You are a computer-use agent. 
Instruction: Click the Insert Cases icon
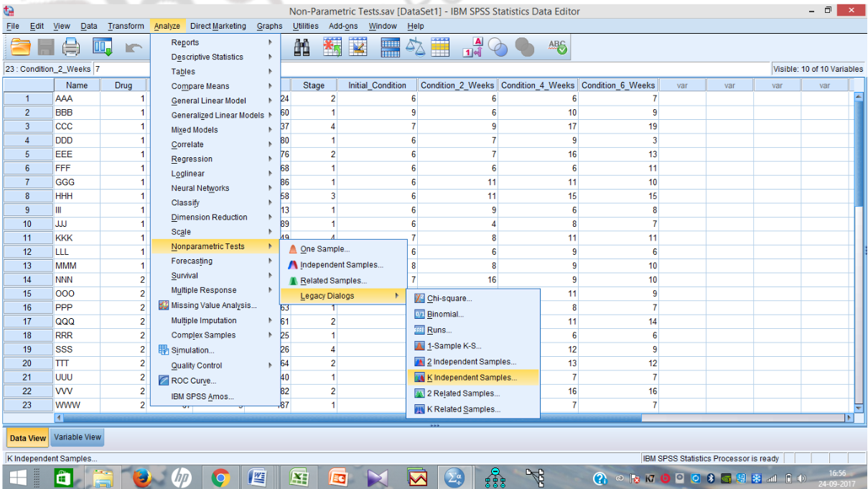pyautogui.click(x=331, y=47)
